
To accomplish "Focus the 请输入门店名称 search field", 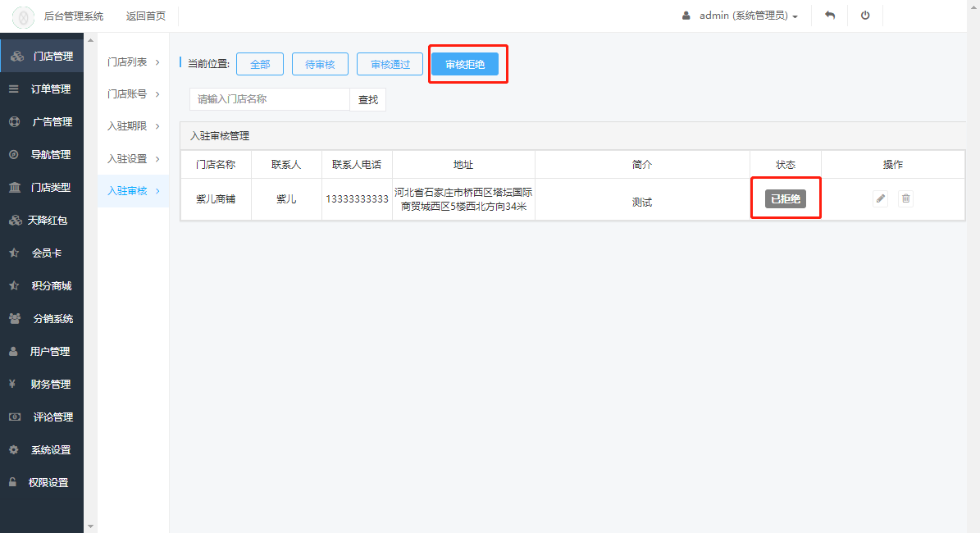I will point(269,99).
